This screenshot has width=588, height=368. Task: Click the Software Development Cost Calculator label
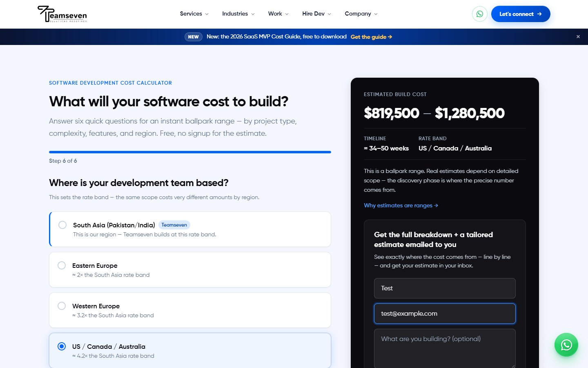pyautogui.click(x=110, y=83)
